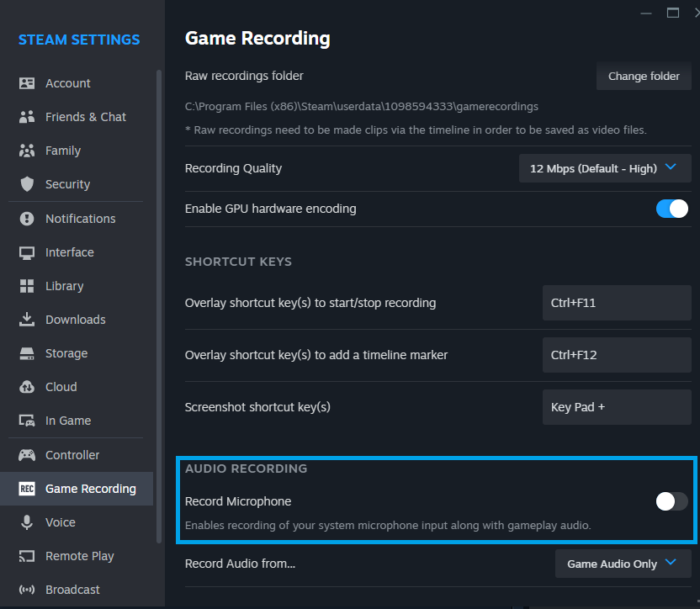The image size is (700, 609).
Task: Disable GPU hardware encoding toggle
Action: pyautogui.click(x=672, y=209)
